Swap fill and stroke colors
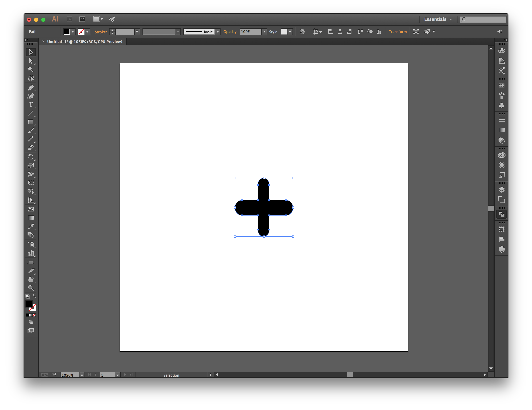The image size is (532, 410). (x=35, y=296)
